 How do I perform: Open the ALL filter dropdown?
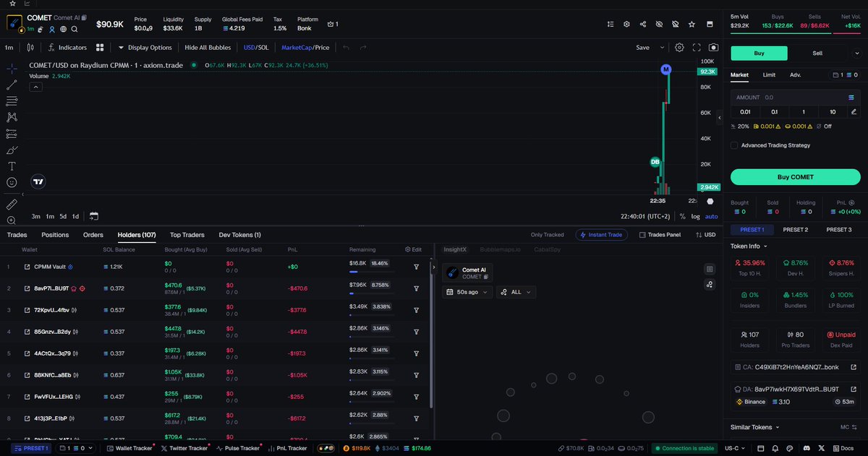click(x=516, y=292)
